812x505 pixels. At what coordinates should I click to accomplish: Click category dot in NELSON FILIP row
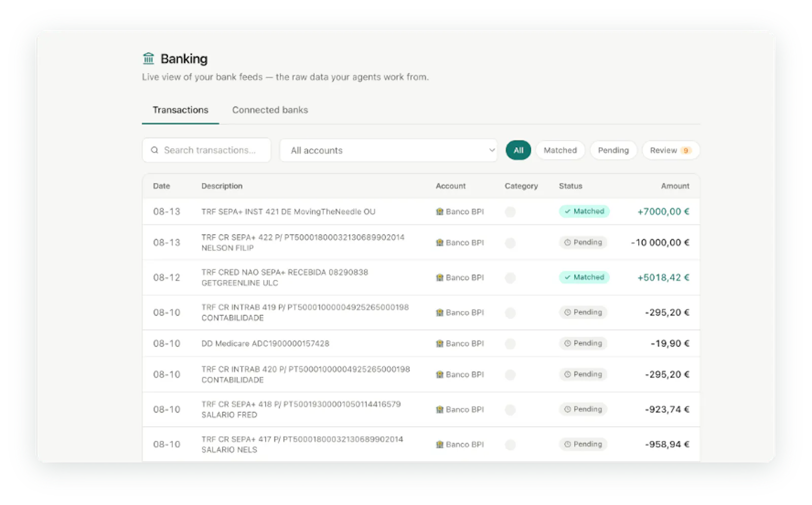510,243
